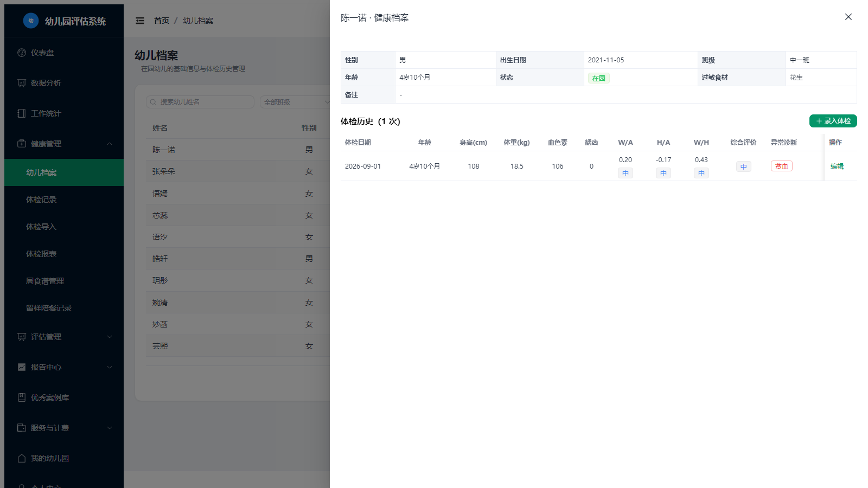Collapse the 健康管理 submenu chevron

tap(110, 144)
